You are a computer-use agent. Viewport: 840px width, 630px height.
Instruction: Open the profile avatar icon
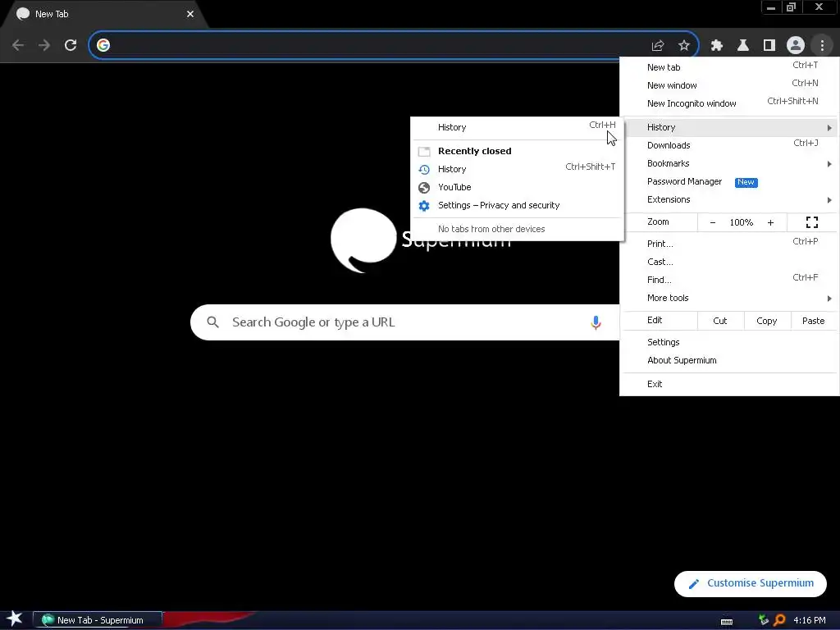[796, 45]
